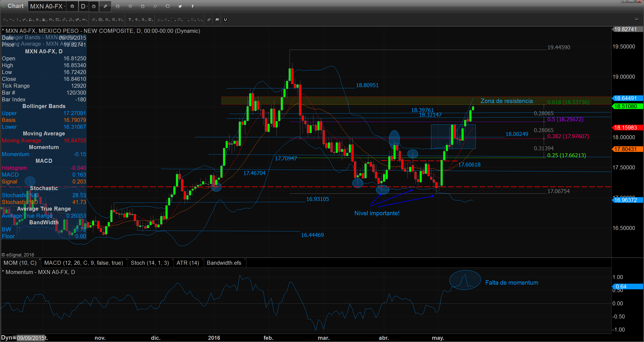Viewport: 644px width, 342px height.
Task: Share chart via Facebook icon
Action: click(193, 6)
